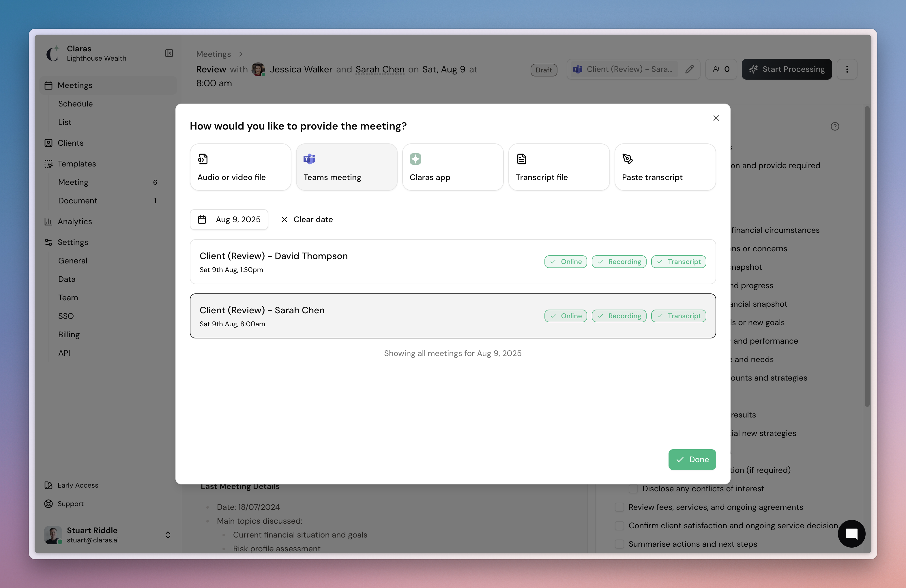Screen dimensions: 906x588
Task: Open the Schedule page
Action: (75, 104)
